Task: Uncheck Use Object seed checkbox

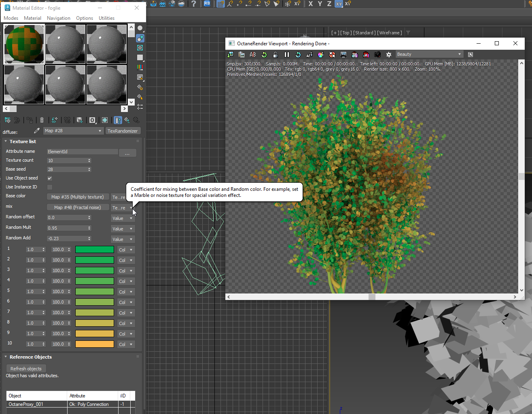Action: [50, 178]
